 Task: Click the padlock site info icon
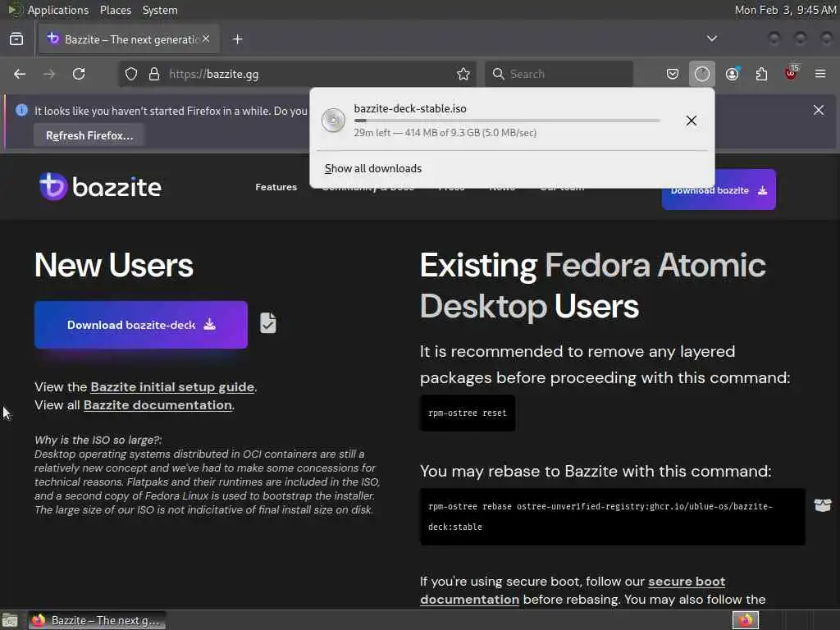coord(154,74)
